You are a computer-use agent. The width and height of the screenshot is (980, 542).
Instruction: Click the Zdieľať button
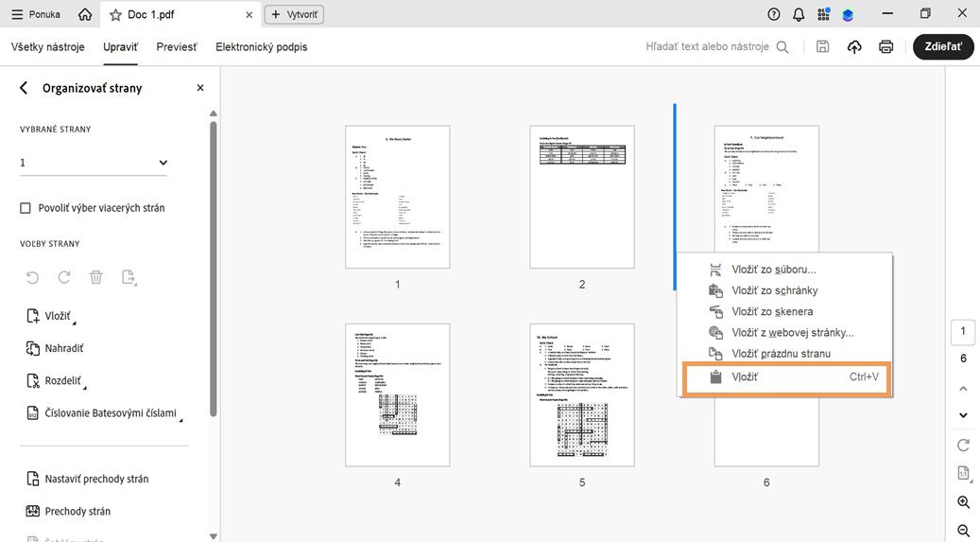point(943,46)
